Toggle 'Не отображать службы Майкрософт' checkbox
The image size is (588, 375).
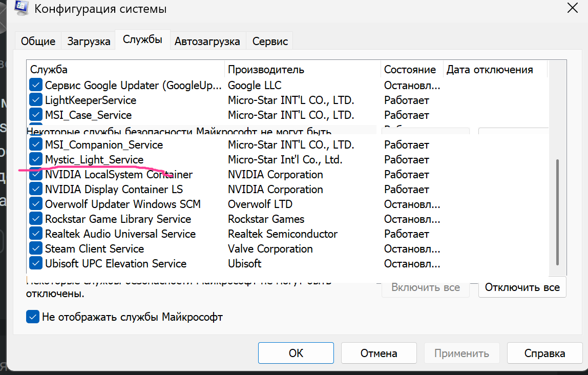pyautogui.click(x=33, y=317)
